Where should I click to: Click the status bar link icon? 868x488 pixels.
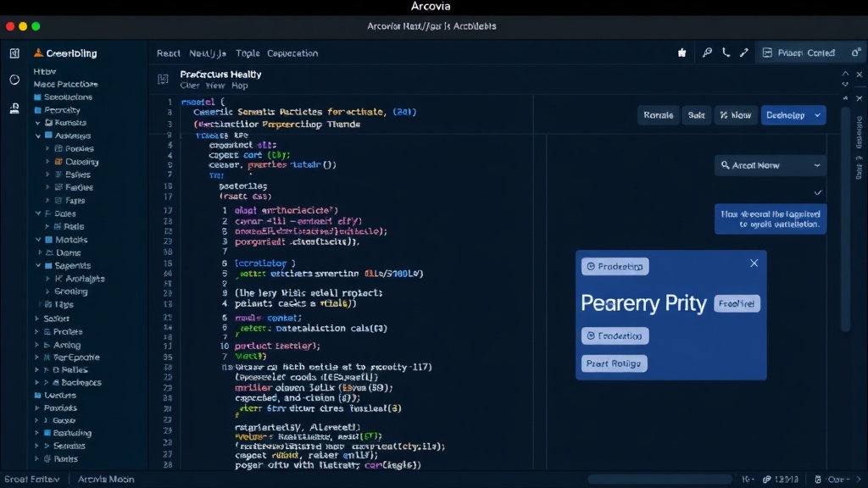pos(766,480)
